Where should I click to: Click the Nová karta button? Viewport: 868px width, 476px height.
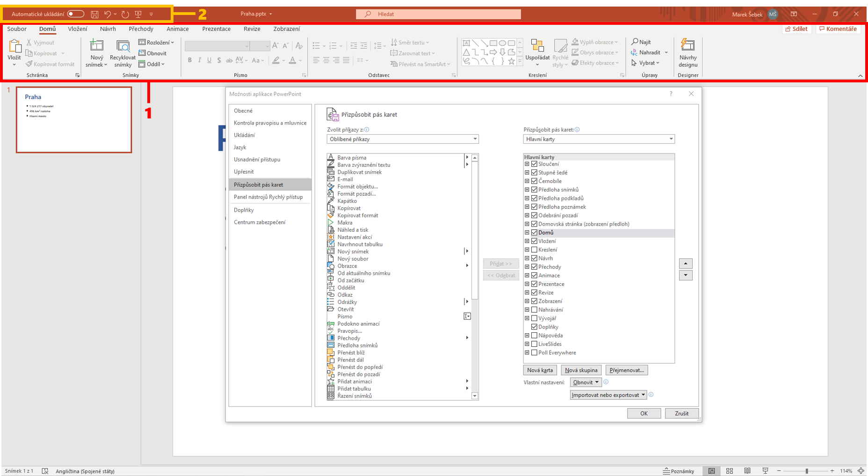(540, 370)
